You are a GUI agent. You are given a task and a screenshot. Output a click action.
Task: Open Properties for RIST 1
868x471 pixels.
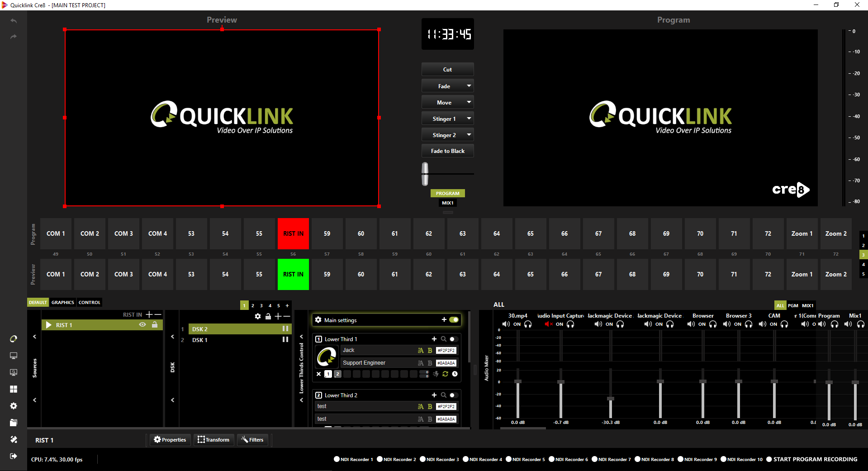(x=170, y=440)
